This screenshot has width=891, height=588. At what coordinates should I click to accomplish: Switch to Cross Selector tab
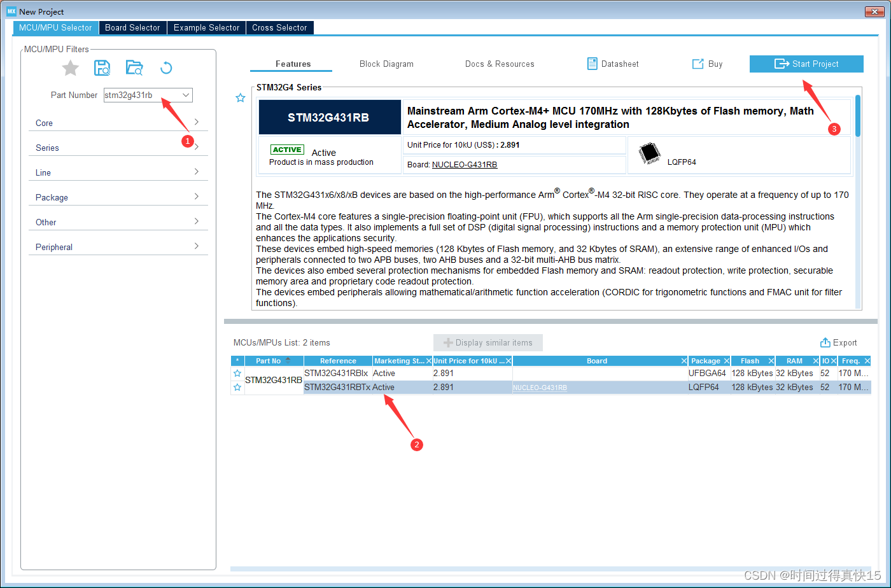coord(279,27)
